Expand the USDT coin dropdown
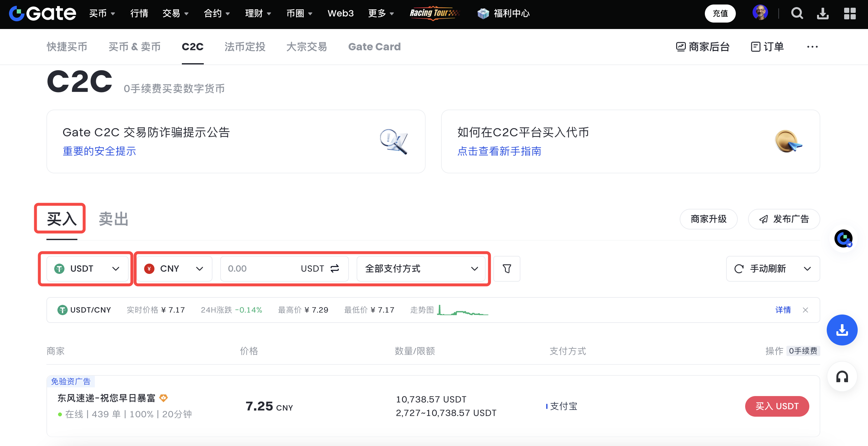This screenshot has width=868, height=446. point(87,268)
